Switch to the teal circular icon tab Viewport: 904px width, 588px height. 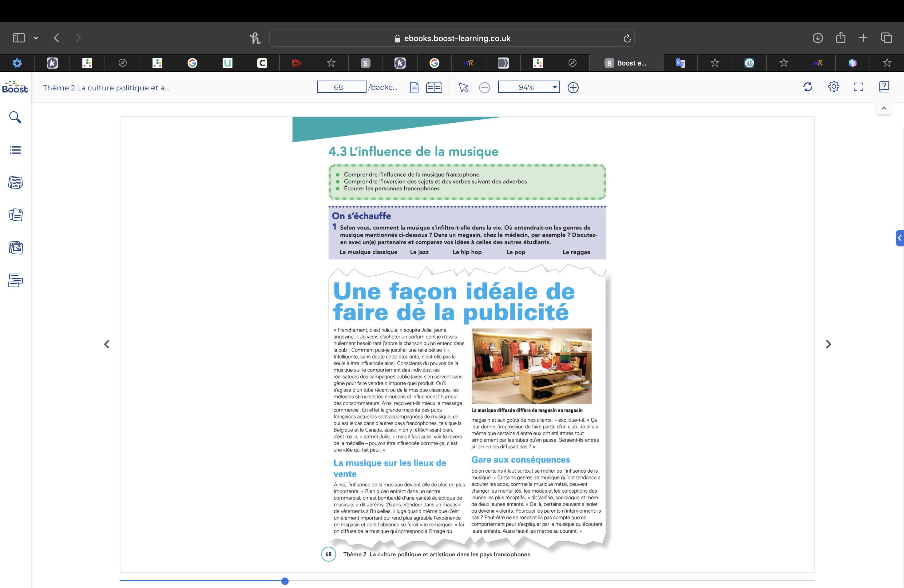749,63
